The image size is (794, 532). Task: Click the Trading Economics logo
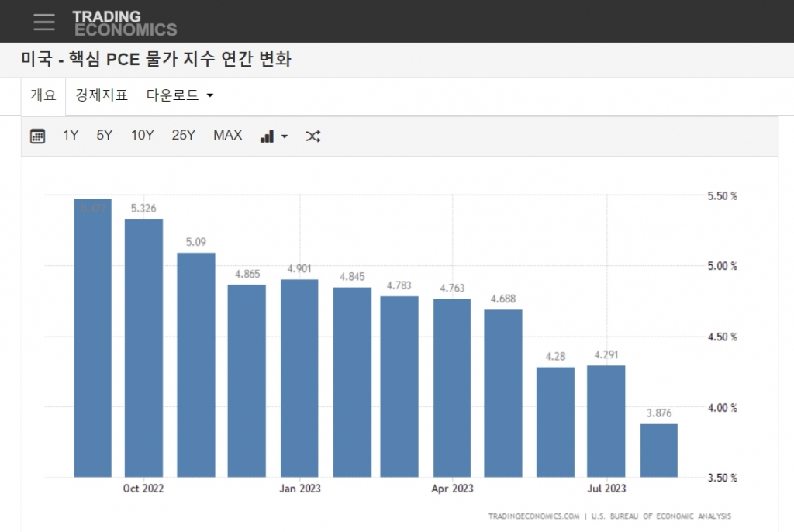pos(124,22)
